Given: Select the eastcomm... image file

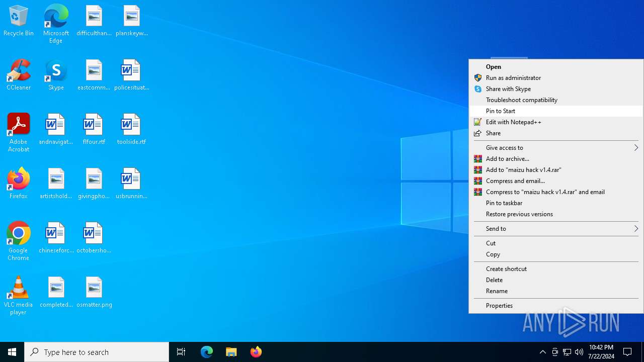Looking at the screenshot, I should (x=94, y=75).
